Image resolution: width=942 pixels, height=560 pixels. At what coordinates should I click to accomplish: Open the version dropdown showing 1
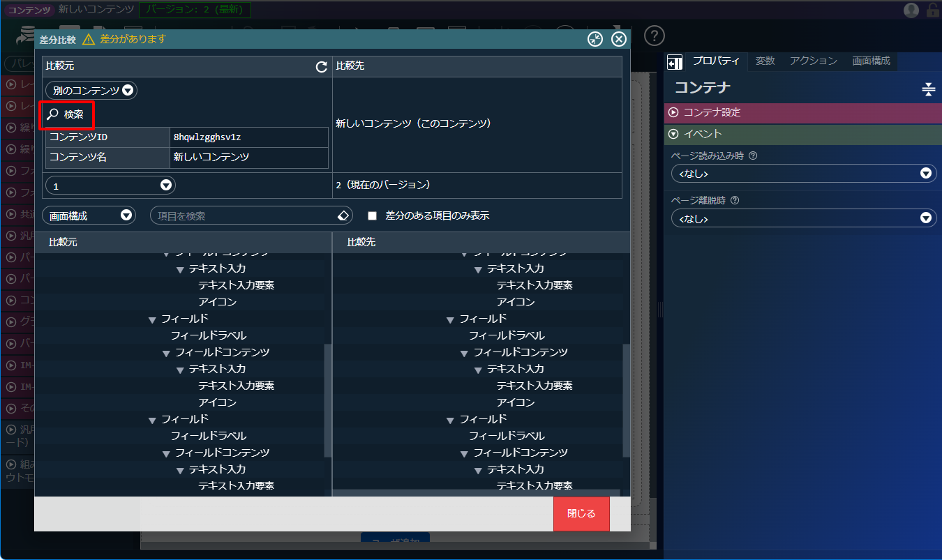tap(110, 186)
